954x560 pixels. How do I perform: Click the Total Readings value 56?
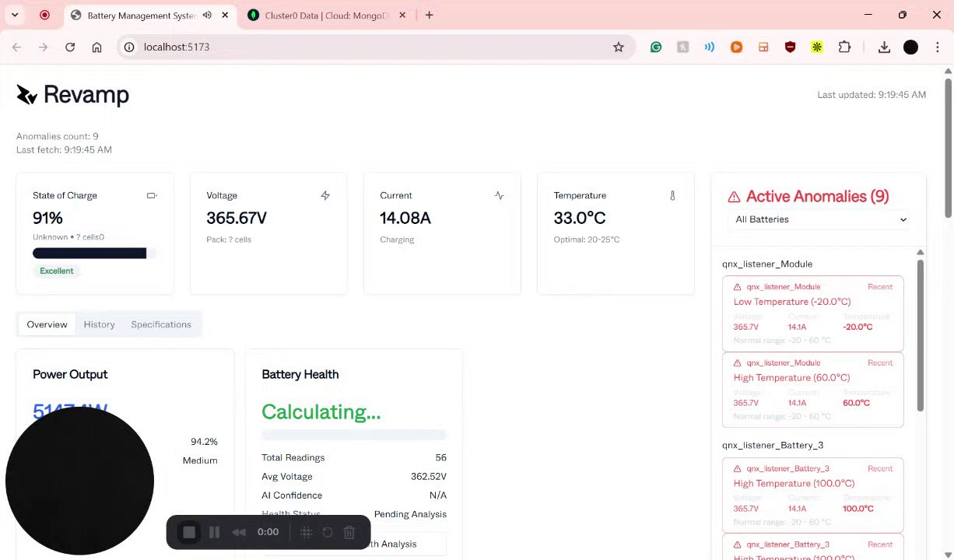click(441, 458)
